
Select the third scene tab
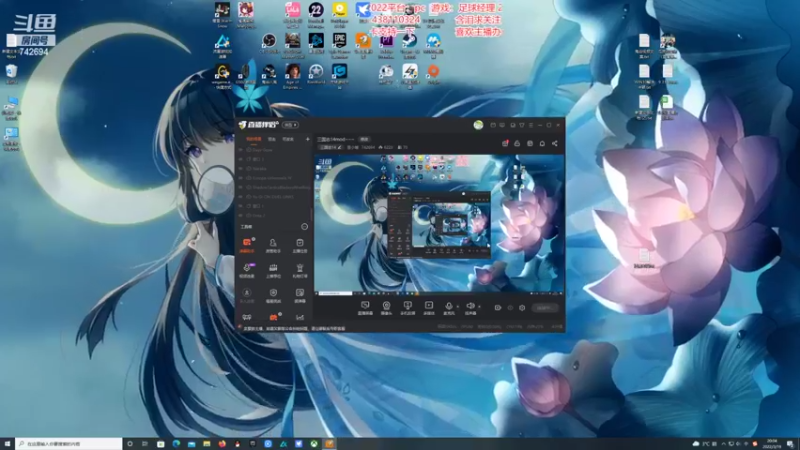tap(288, 139)
